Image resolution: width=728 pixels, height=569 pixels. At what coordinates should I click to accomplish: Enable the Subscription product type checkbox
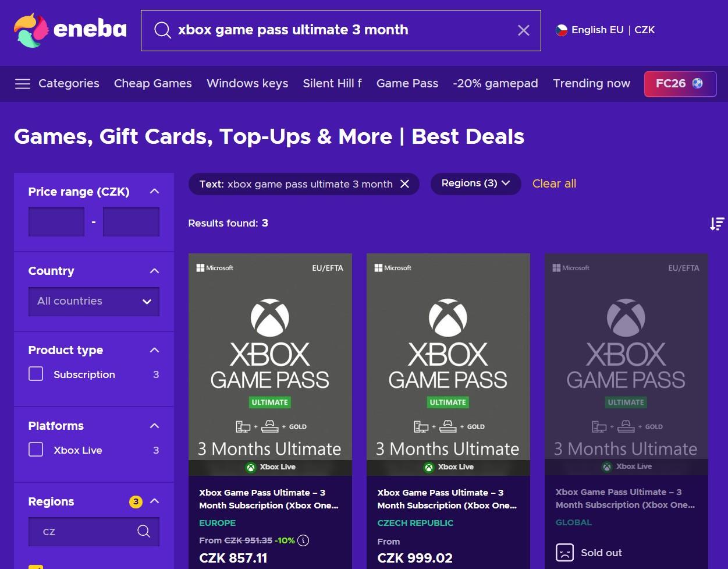pos(36,374)
